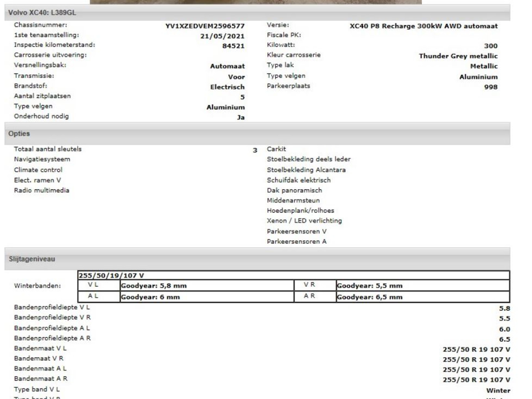Click the Bandenprofieldiepte V R value 5.5
Image resolution: width=532 pixels, height=399 pixels.
point(504,319)
